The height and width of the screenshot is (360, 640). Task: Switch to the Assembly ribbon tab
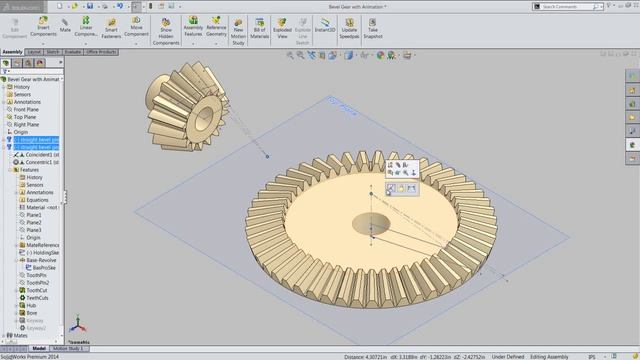(12, 52)
